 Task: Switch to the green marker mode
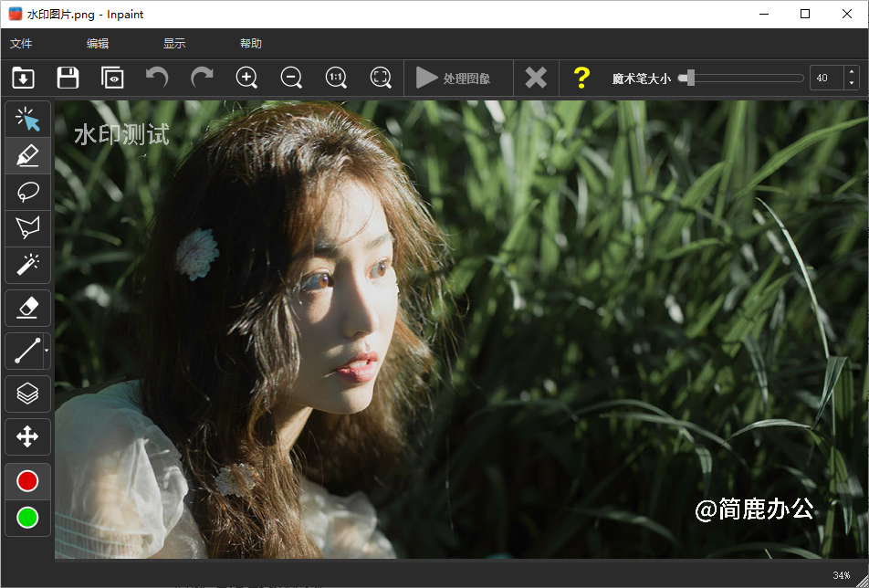[27, 518]
